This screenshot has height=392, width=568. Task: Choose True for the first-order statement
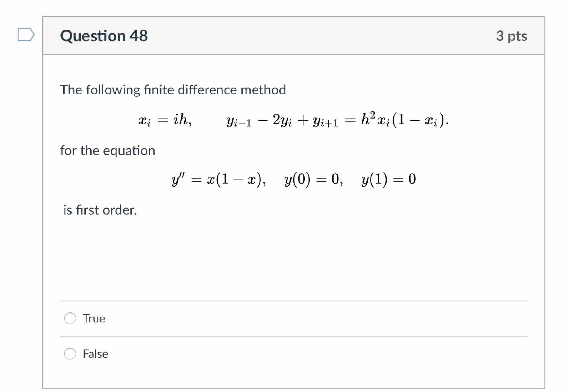[70, 318]
